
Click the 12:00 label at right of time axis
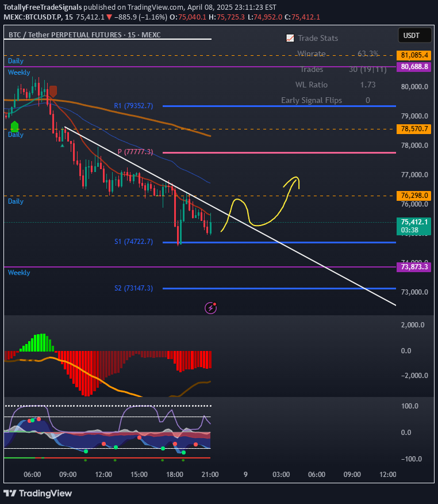[388, 475]
